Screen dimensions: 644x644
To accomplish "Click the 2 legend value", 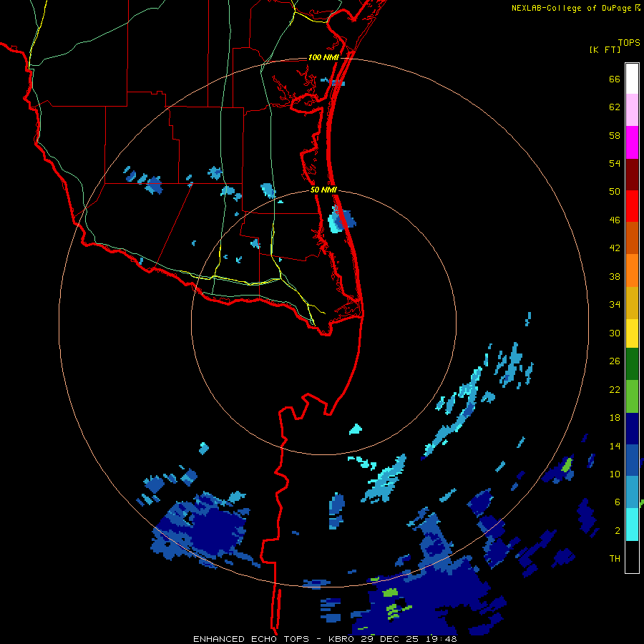I will [618, 531].
